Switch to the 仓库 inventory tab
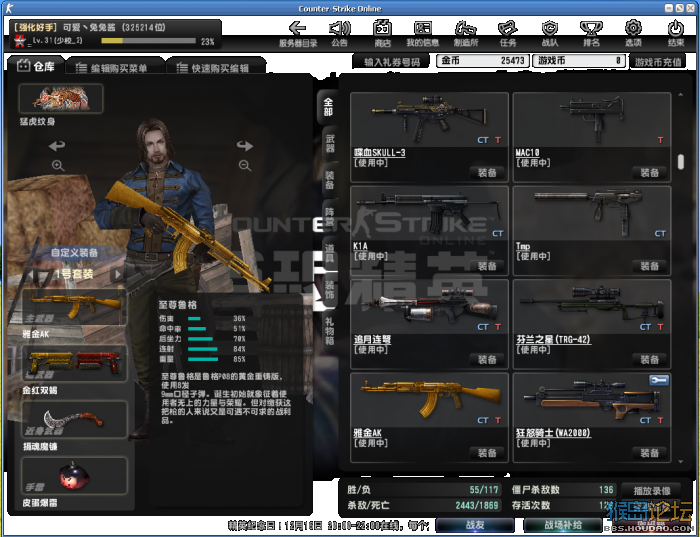This screenshot has height=537, width=700. (x=36, y=67)
